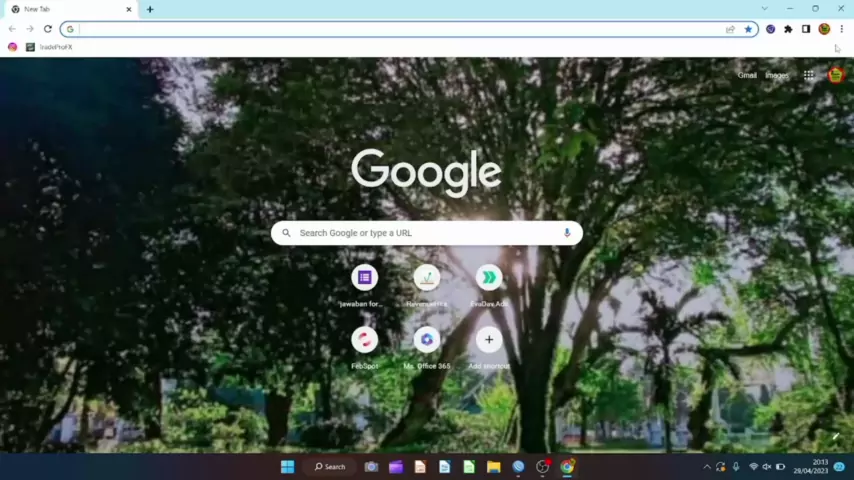
Task: Toggle the Chrome side panel
Action: click(806, 29)
